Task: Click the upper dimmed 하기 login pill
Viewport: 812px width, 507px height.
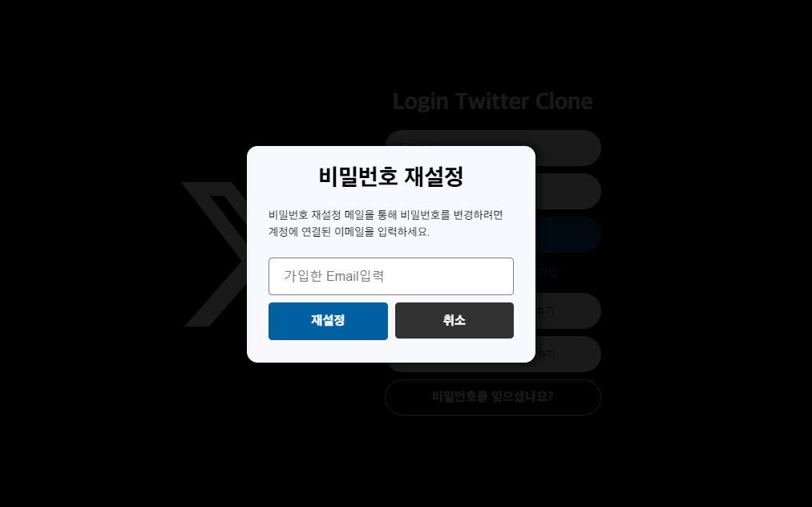Action: tap(568, 311)
